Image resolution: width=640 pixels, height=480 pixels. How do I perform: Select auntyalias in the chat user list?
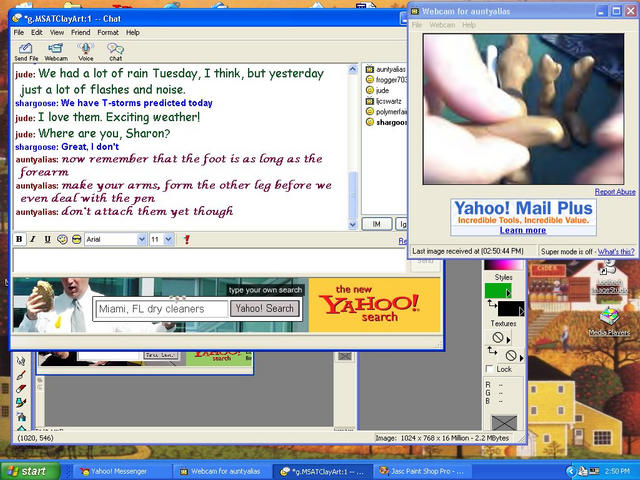[x=386, y=69]
